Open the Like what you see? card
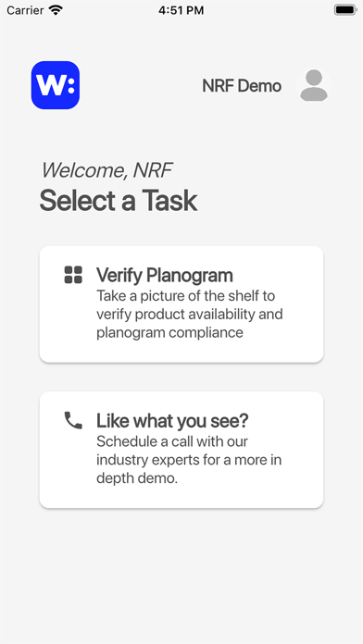Viewport: 363px width, 644px height. click(181, 450)
